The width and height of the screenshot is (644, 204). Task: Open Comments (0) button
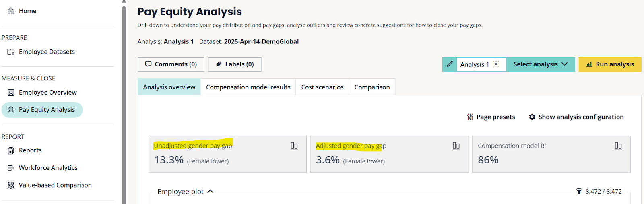(x=171, y=64)
